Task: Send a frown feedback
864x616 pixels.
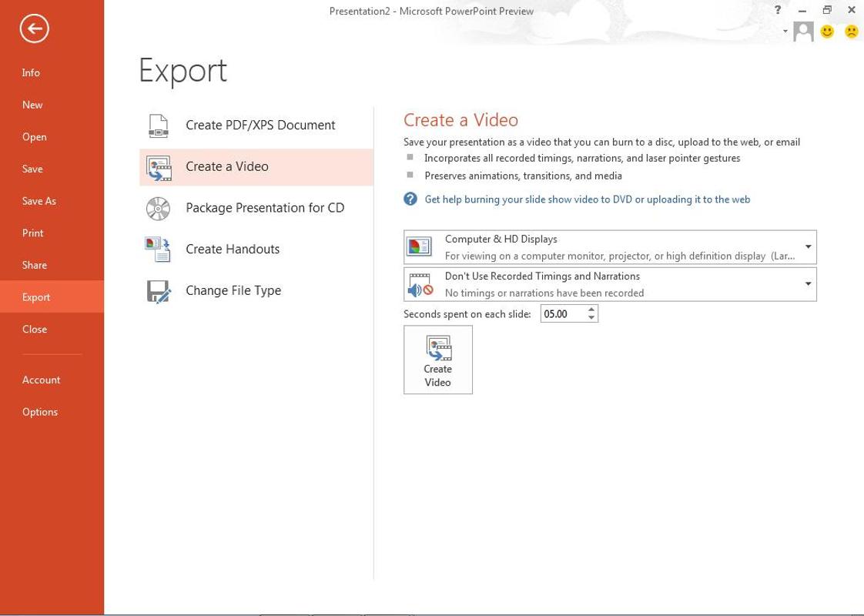Action: pos(852,32)
